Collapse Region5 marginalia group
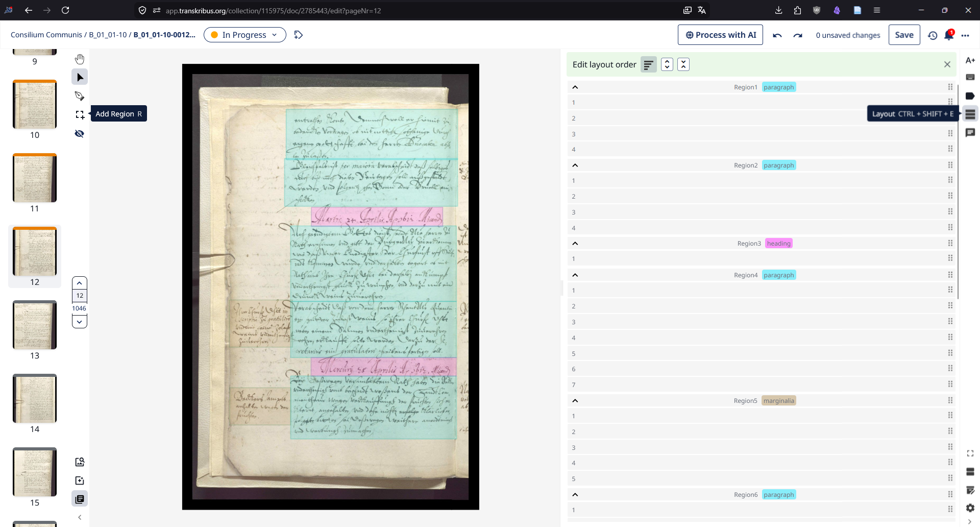 tap(575, 401)
